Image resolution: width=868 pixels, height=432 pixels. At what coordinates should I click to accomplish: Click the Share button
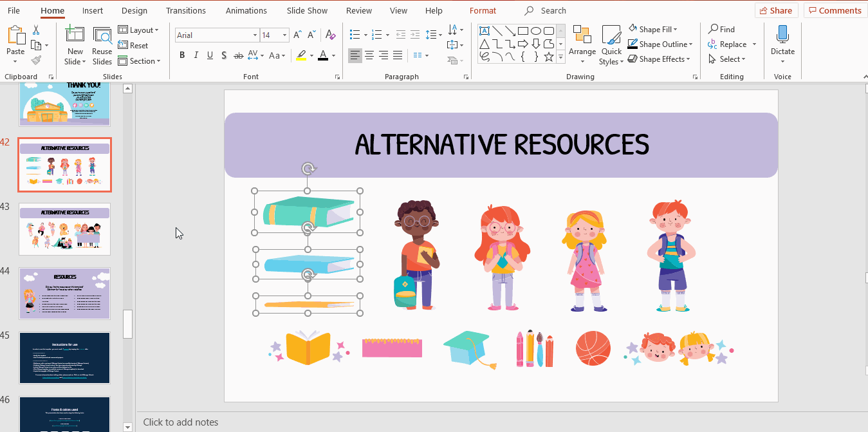(776, 10)
